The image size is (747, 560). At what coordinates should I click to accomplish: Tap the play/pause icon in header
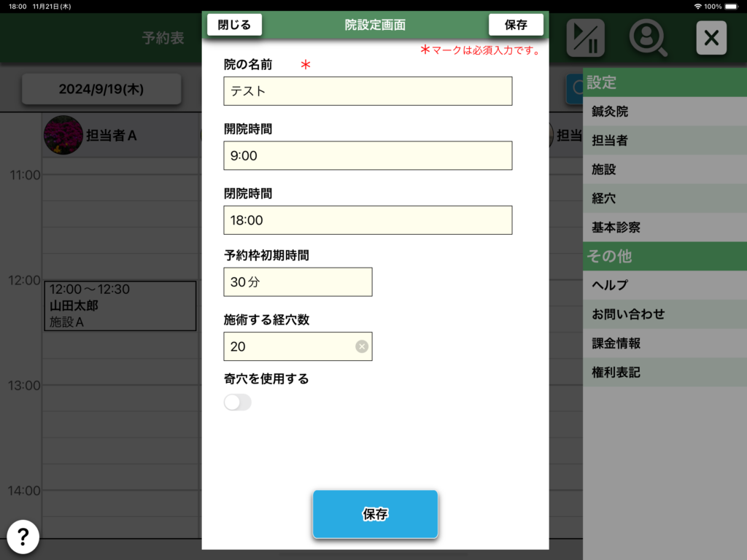click(586, 37)
